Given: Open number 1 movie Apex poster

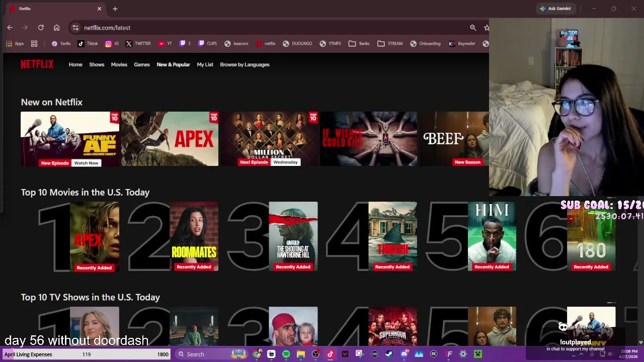Looking at the screenshot, I should pyautogui.click(x=95, y=236).
